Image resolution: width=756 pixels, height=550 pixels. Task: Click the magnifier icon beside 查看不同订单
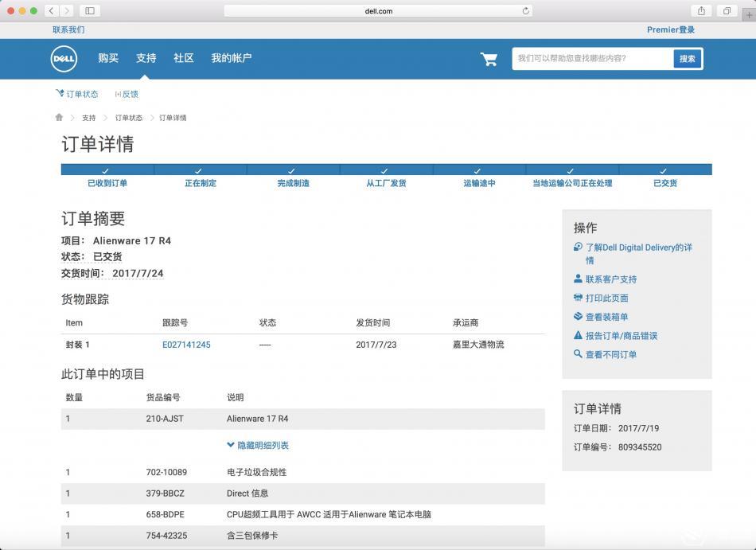click(x=579, y=354)
